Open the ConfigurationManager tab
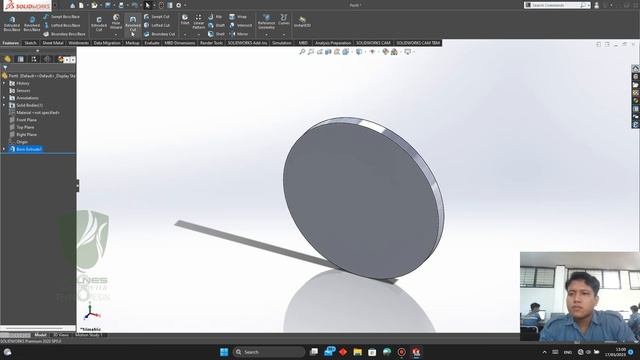 [34, 59]
